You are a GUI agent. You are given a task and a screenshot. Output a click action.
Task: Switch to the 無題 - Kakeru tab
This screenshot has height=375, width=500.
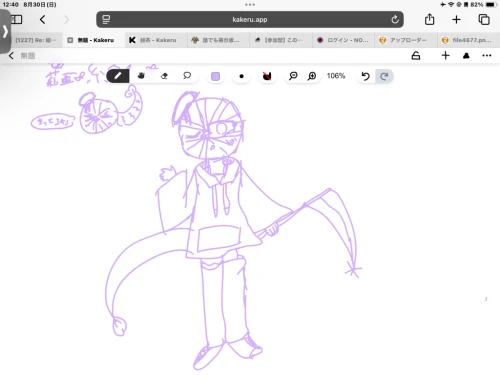tap(94, 40)
